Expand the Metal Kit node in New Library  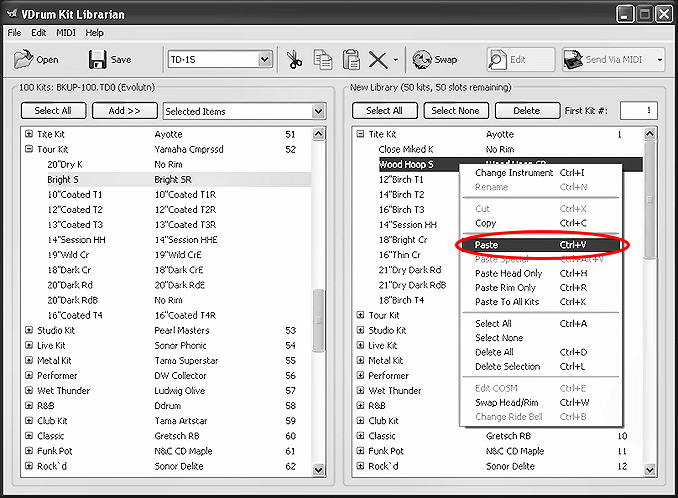(x=360, y=361)
